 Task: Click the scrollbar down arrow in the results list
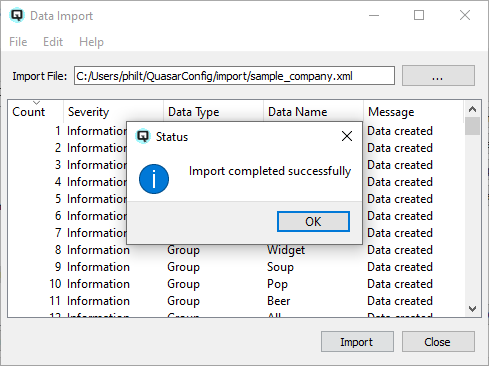click(472, 309)
